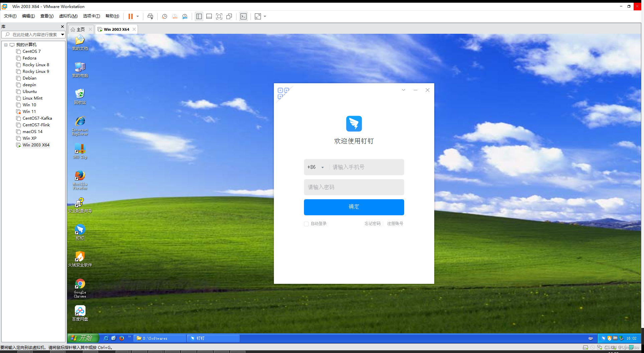
Task: Enter full screen mode icon
Action: coord(219,16)
